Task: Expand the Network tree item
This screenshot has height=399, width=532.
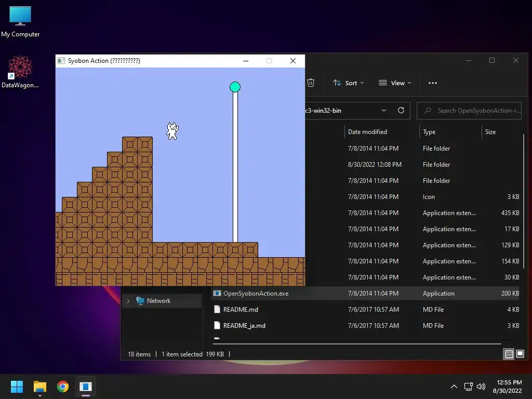Action: 128,301
